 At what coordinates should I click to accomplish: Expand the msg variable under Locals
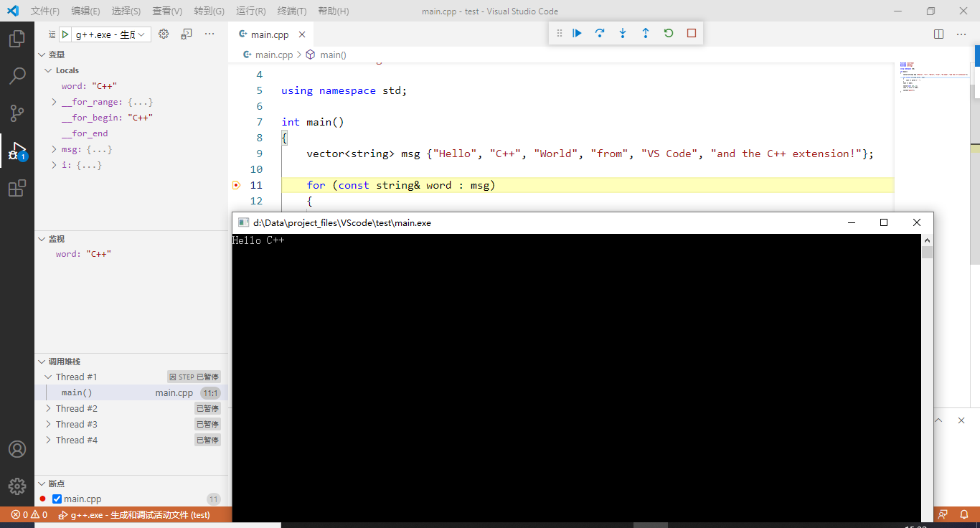(x=52, y=149)
